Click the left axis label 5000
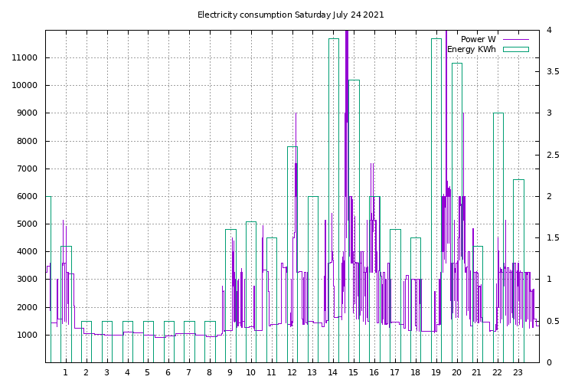This screenshot has width=588, height=383. coord(27,224)
